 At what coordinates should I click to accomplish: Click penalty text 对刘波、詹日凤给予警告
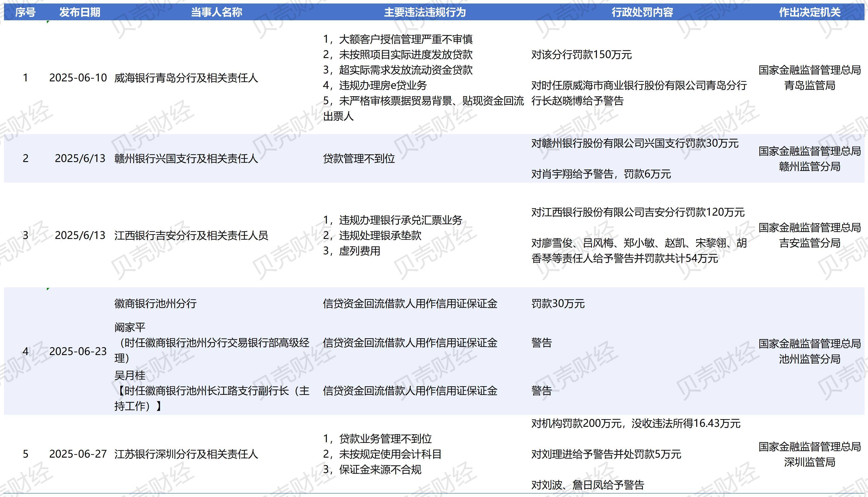coord(588,485)
